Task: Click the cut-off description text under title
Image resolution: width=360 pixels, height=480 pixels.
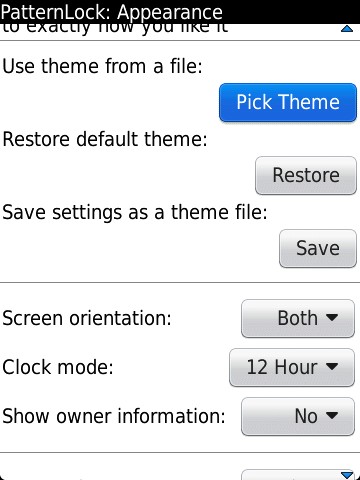Action: (x=115, y=29)
